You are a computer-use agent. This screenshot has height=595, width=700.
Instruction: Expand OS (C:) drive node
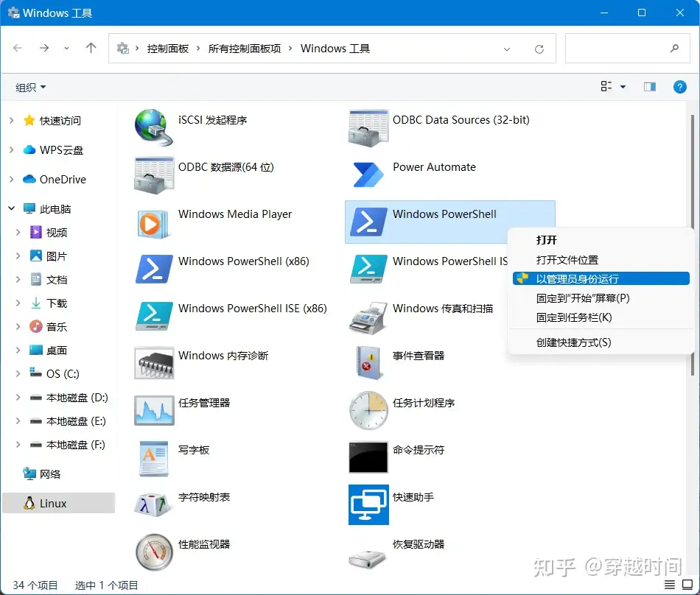pyautogui.click(x=18, y=374)
